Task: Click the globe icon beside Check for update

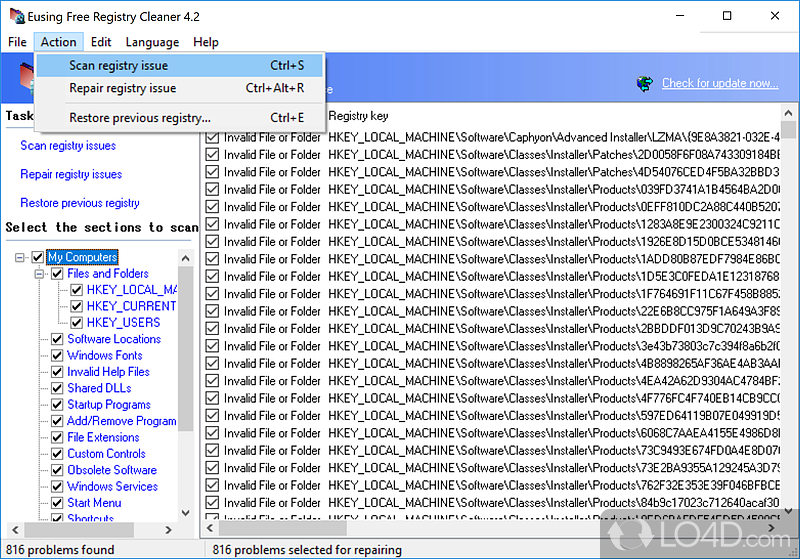Action: (645, 83)
